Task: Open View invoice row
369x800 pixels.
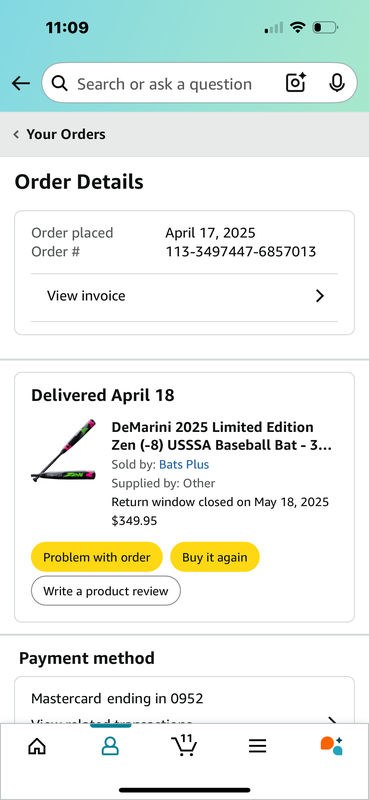Action: (184, 297)
